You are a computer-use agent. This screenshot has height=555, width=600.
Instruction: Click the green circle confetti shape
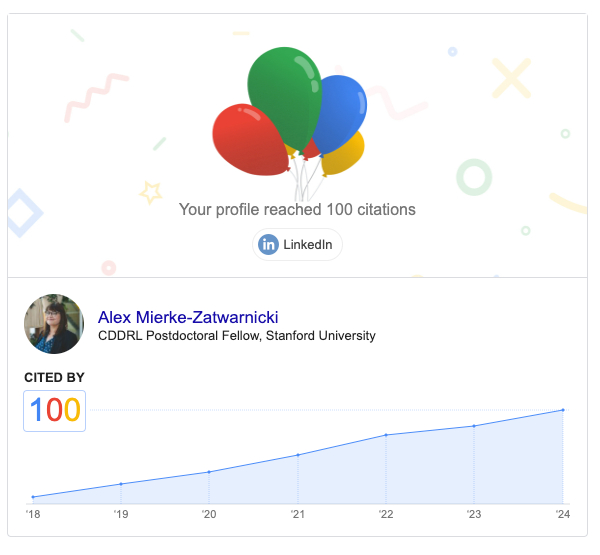[473, 177]
